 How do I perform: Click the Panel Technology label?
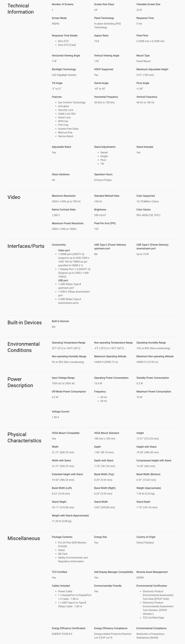104,18
